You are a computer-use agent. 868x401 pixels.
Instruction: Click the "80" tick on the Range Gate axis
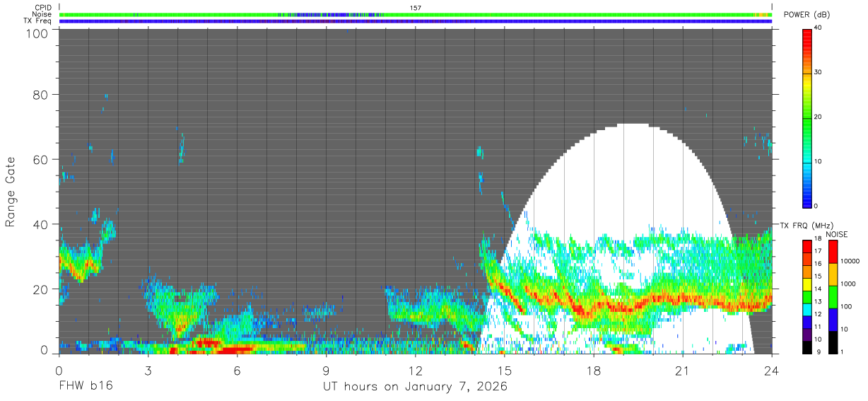click(x=41, y=95)
